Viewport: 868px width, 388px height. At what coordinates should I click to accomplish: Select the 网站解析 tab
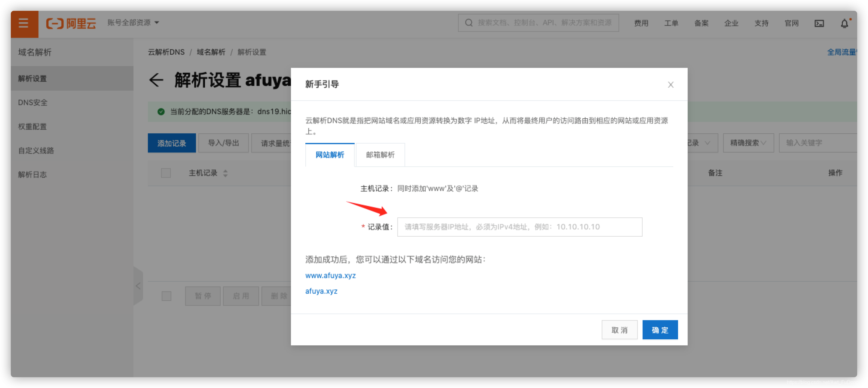coord(329,155)
